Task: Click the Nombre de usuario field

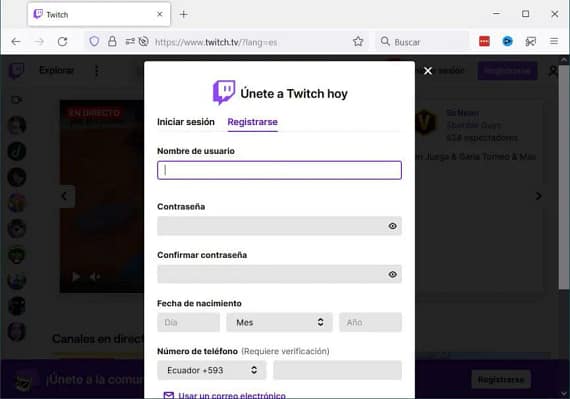Action: click(x=279, y=170)
